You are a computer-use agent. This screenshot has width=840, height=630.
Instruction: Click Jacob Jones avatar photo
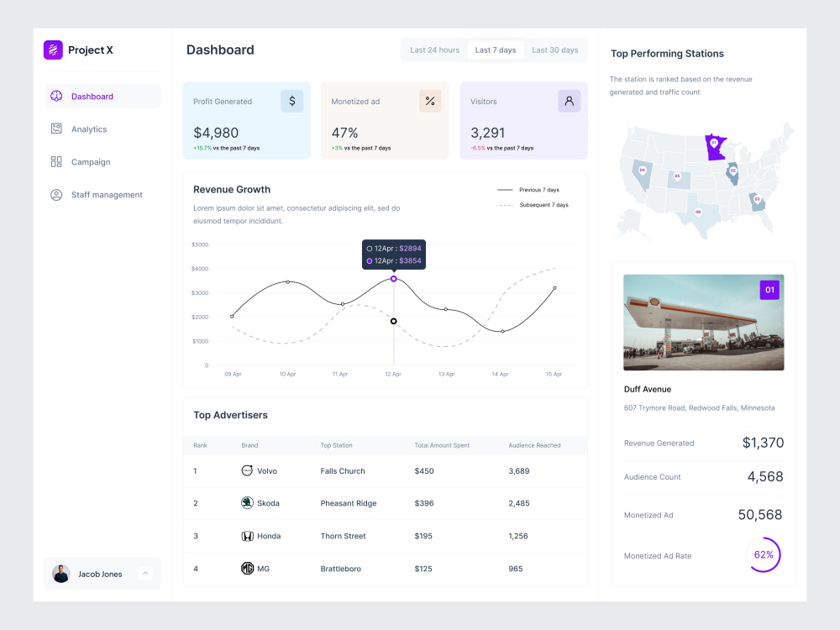[x=61, y=574]
